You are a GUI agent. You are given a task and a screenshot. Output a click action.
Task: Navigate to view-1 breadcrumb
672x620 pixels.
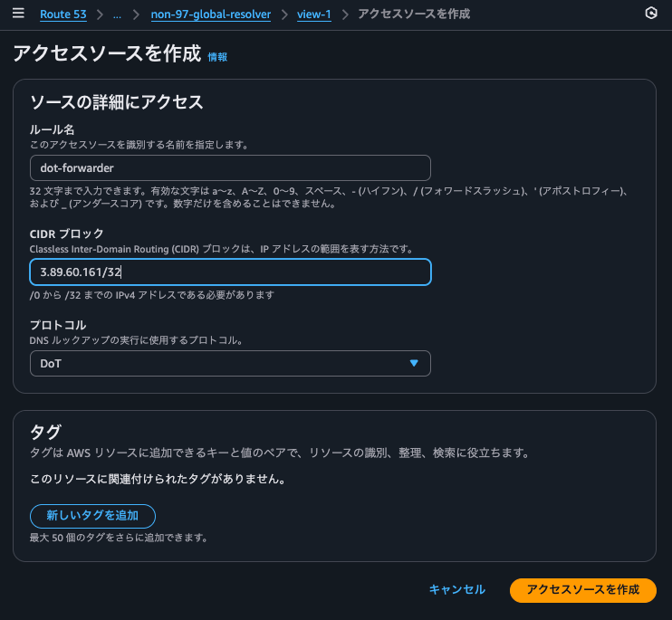tap(313, 14)
